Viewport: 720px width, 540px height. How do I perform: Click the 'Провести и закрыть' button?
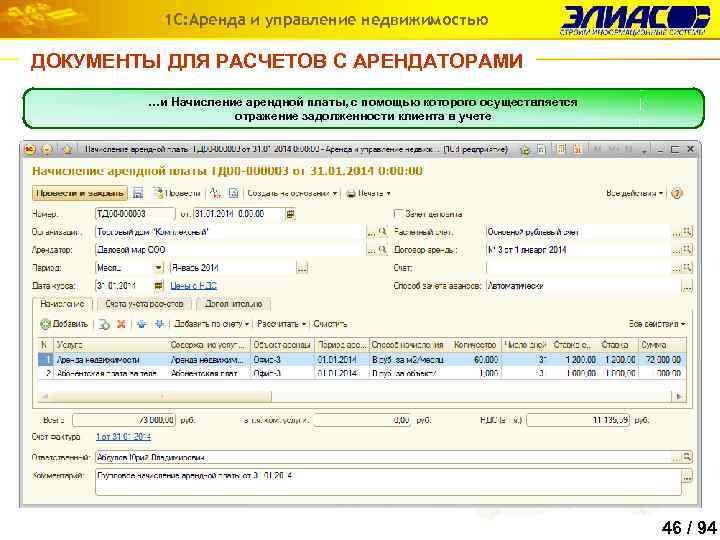(x=80, y=193)
